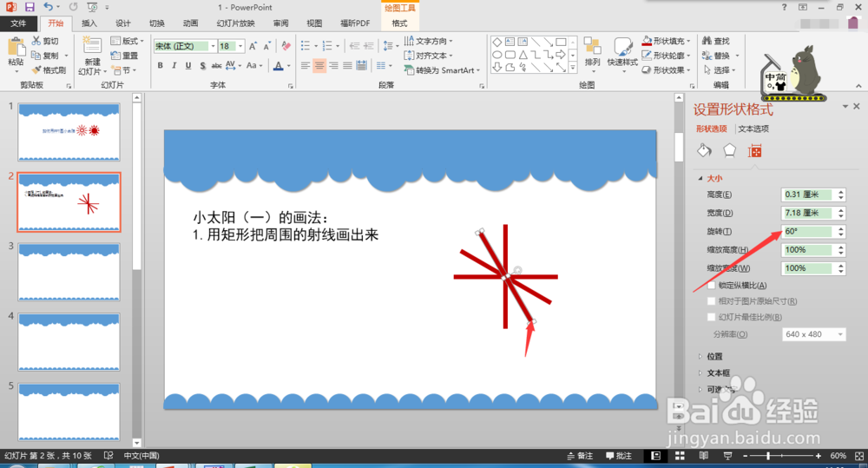This screenshot has height=468, width=868.
Task: Toggle strikethrough (abc) formatting
Action: pyautogui.click(x=216, y=65)
